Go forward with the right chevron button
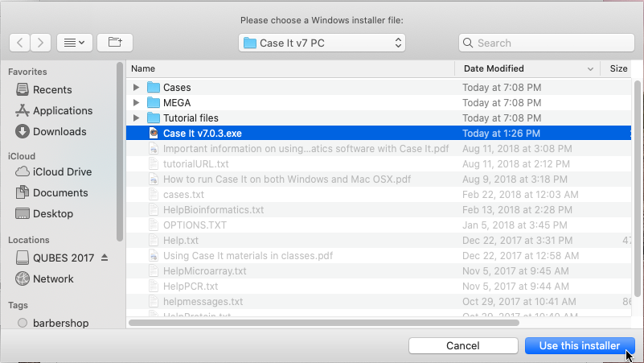This screenshot has width=644, height=363. coord(40,43)
